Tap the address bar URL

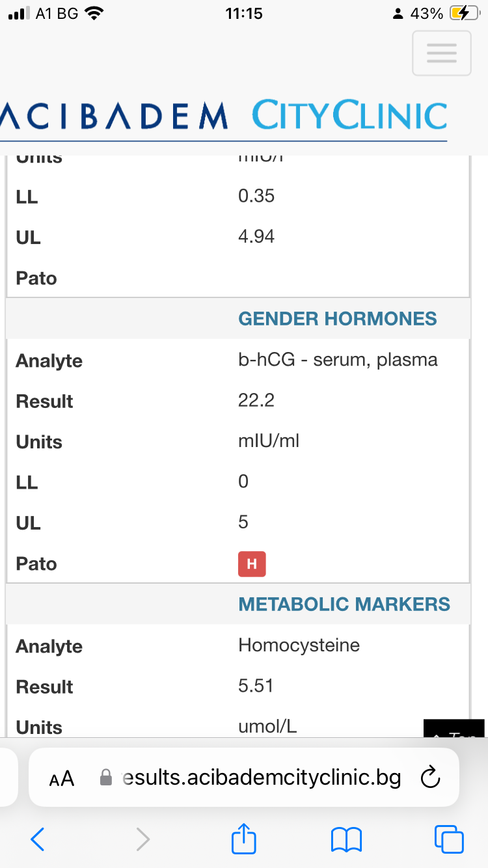(262, 778)
